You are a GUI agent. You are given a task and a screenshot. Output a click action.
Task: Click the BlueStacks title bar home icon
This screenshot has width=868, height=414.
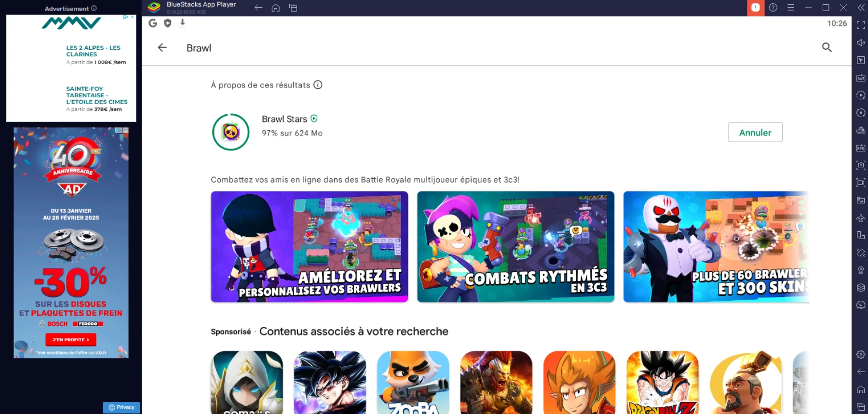click(276, 8)
